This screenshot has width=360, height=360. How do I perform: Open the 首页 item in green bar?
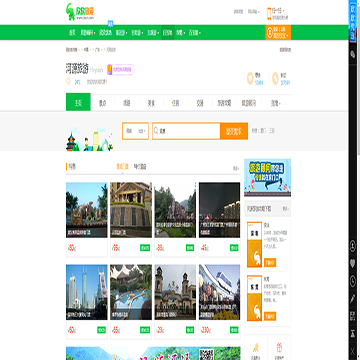coord(72,33)
